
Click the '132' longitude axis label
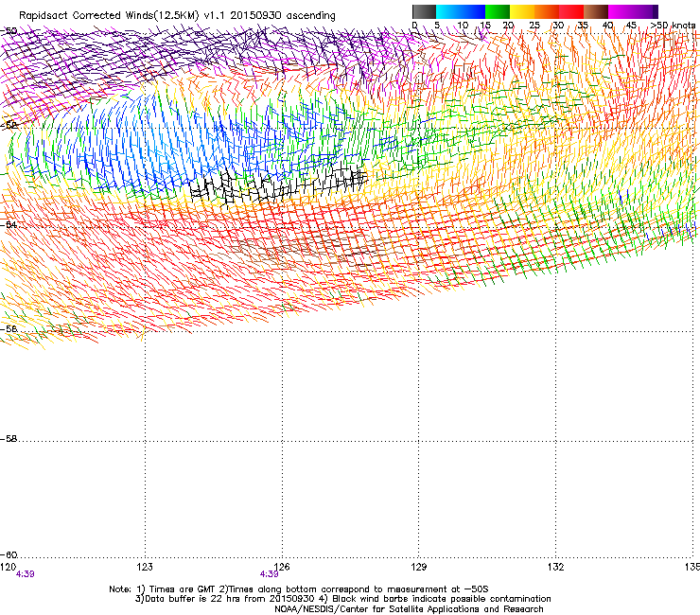pos(555,567)
